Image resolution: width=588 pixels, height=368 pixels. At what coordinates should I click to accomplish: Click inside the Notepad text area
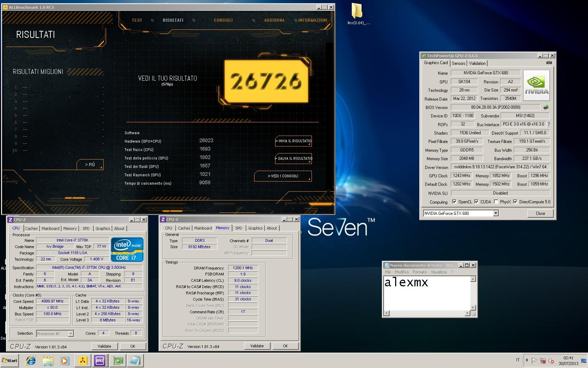[427, 293]
